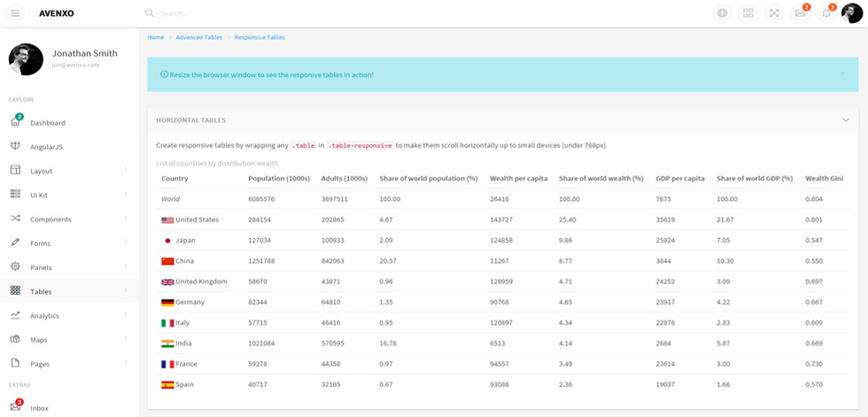The image size is (868, 417).
Task: Expand the Components menu chevron
Action: (x=126, y=217)
